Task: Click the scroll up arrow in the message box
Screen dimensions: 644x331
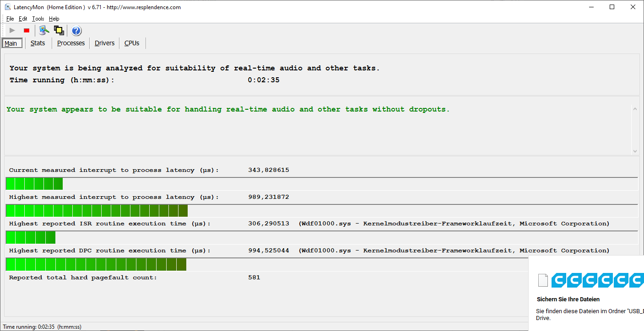Action: (635, 109)
